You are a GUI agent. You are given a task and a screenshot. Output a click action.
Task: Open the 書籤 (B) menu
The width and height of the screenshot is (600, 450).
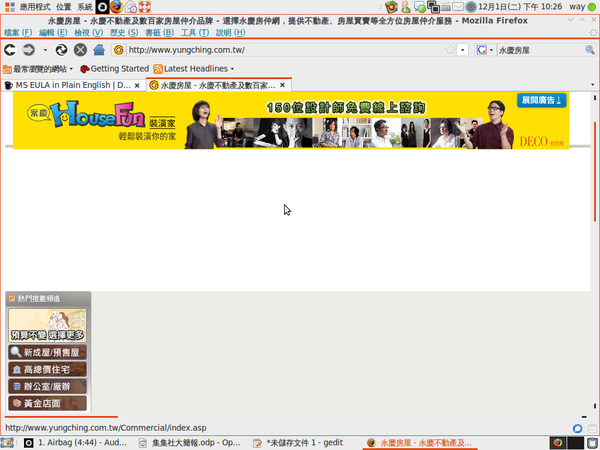pyautogui.click(x=160, y=33)
